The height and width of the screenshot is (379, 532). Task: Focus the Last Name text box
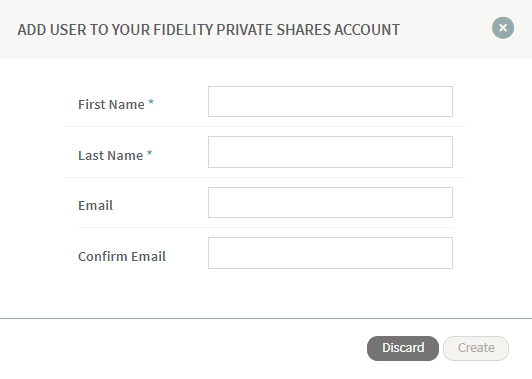(330, 152)
